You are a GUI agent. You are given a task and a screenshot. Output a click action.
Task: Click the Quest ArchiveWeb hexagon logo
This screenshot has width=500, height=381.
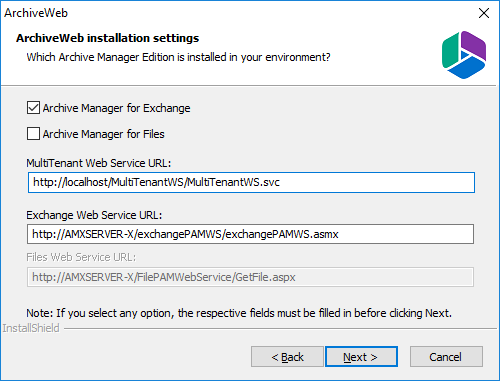[464, 55]
